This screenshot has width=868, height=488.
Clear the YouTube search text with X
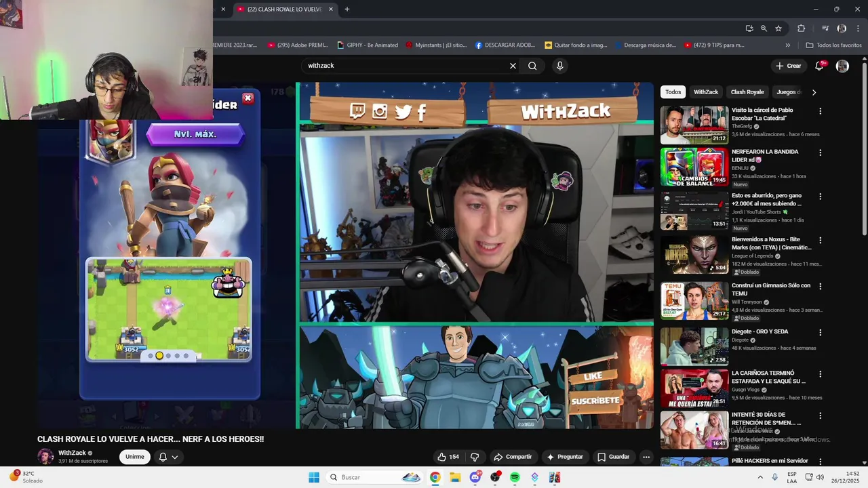click(513, 66)
